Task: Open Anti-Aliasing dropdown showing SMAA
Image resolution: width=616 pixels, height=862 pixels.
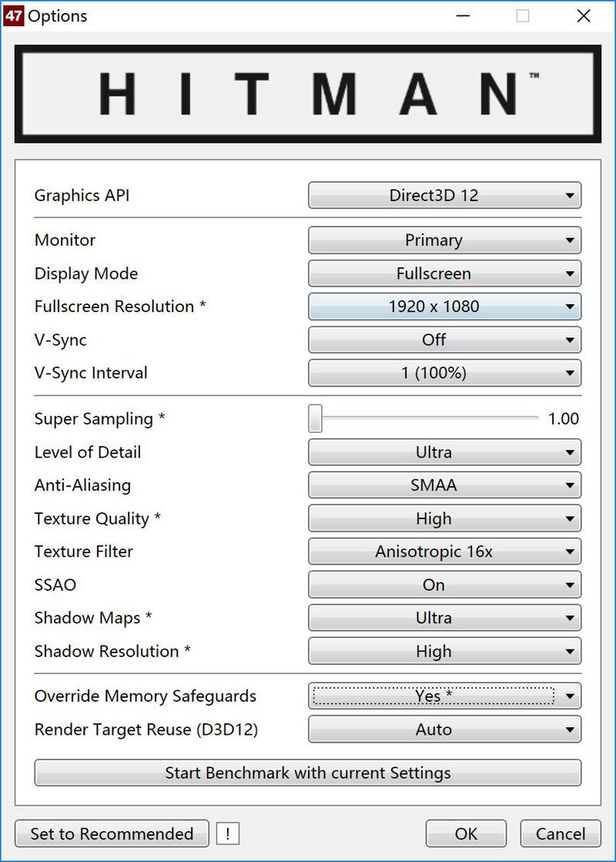Action: [444, 485]
